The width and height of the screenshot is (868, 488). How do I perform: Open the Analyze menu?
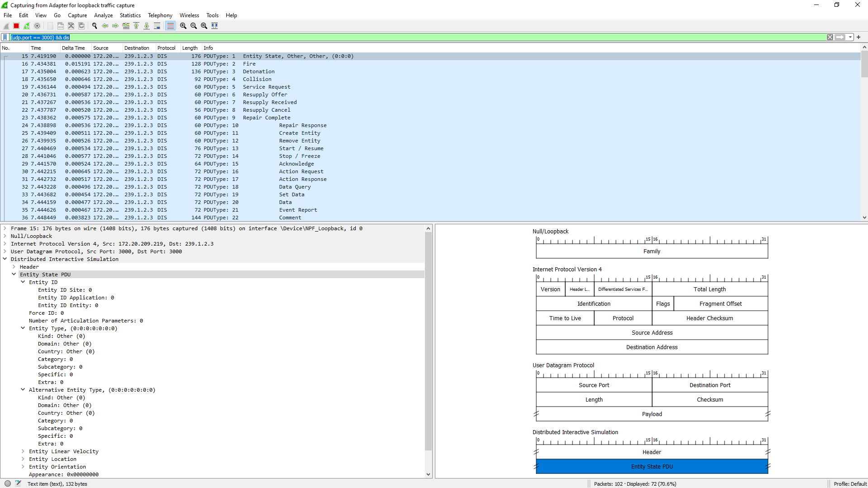[104, 15]
